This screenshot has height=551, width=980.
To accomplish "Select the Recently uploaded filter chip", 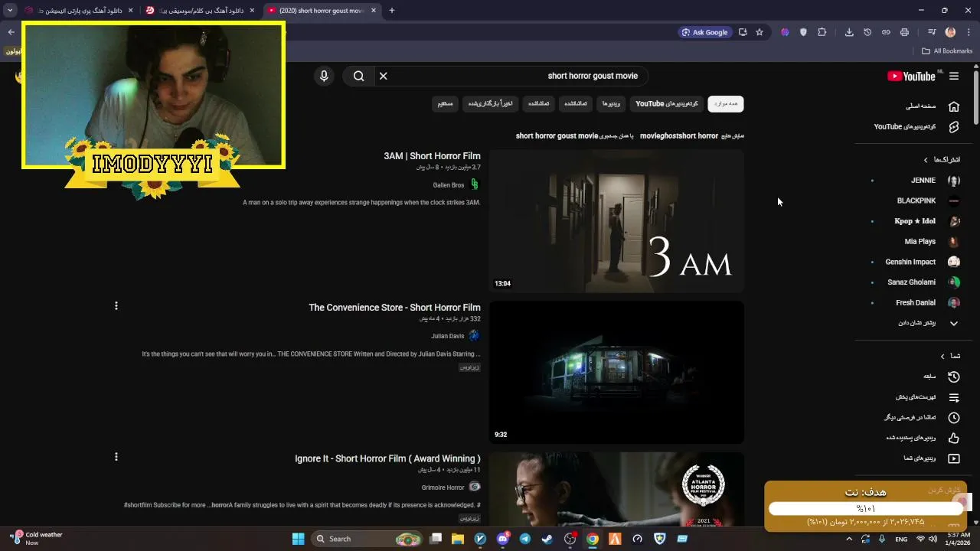I will [491, 103].
